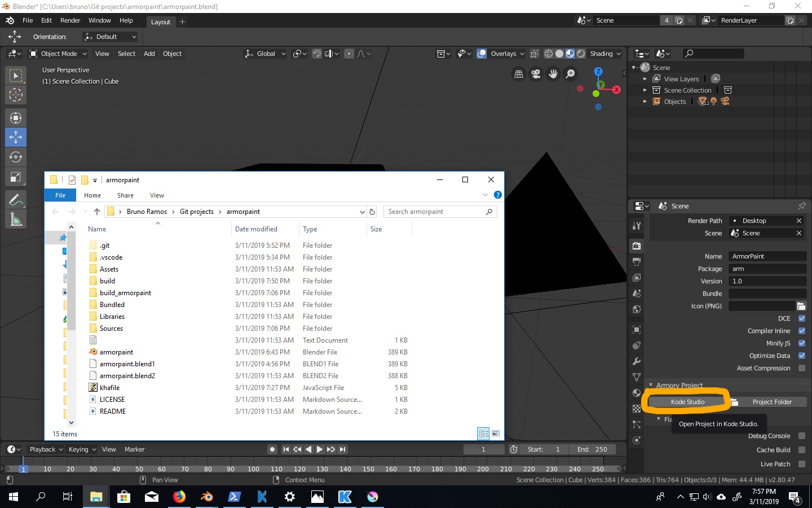The height and width of the screenshot is (508, 812).
Task: Click the Search armorpaint box in Explorer
Action: [434, 211]
